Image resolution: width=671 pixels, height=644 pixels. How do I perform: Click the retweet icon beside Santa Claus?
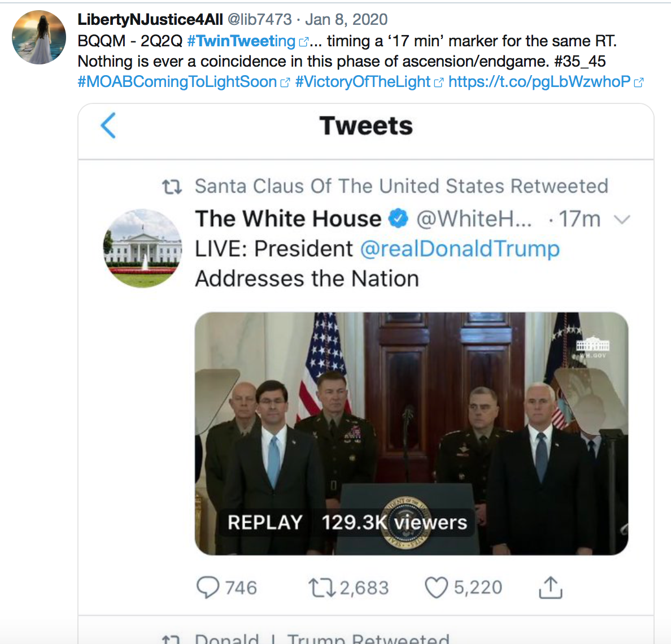pos(172,186)
